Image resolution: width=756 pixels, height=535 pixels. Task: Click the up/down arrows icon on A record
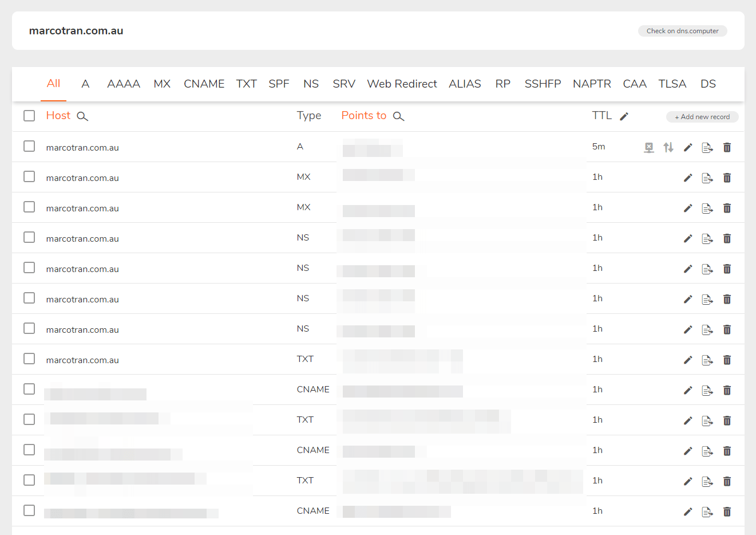coord(668,147)
